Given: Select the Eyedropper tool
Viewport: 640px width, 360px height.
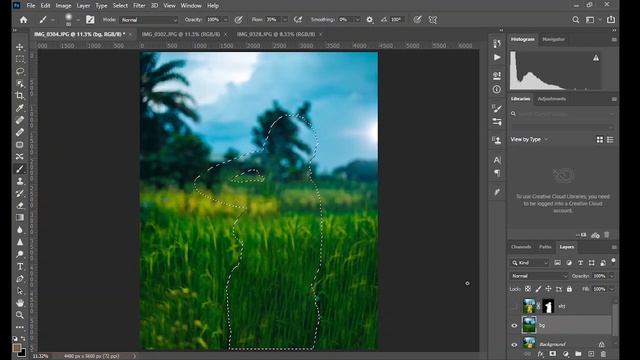Looking at the screenshot, I should [x=20, y=108].
